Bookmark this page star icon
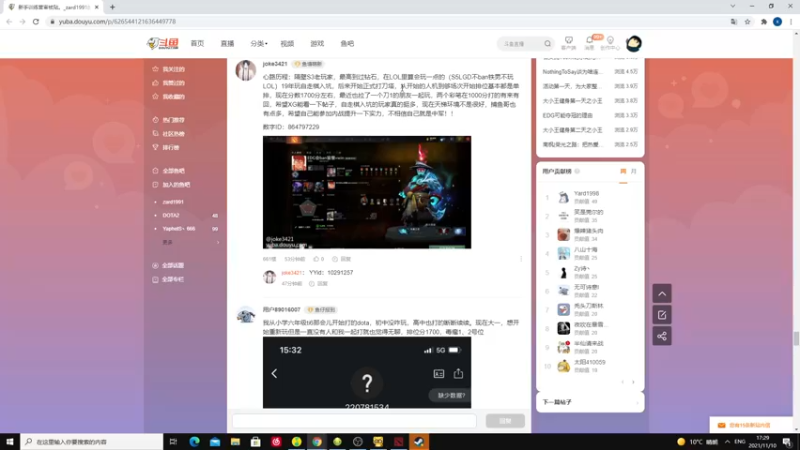 [747, 21]
